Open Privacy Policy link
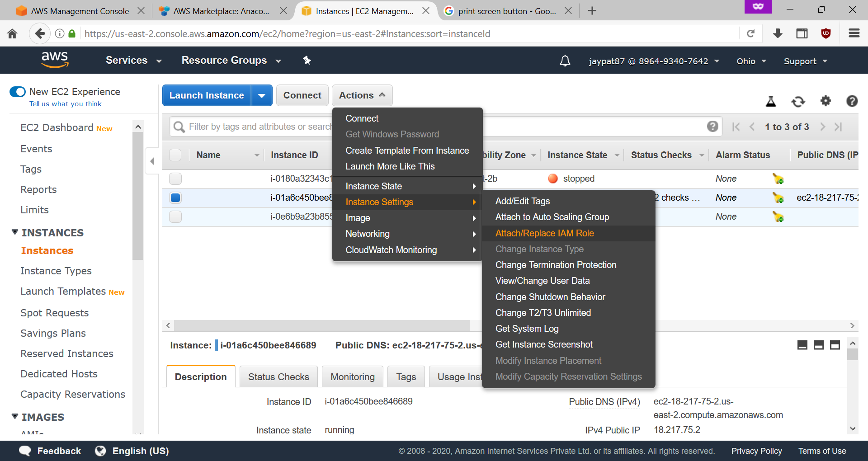868x461 pixels. click(x=756, y=451)
